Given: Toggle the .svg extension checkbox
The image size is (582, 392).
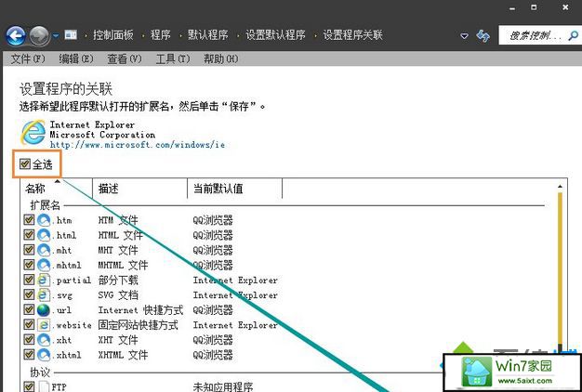Looking at the screenshot, I should [x=29, y=294].
